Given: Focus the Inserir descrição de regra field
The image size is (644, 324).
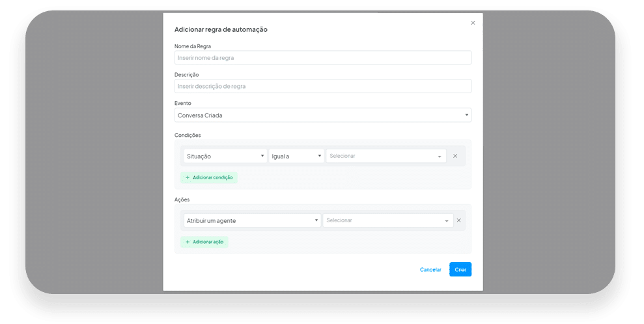Looking at the screenshot, I should pyautogui.click(x=323, y=86).
